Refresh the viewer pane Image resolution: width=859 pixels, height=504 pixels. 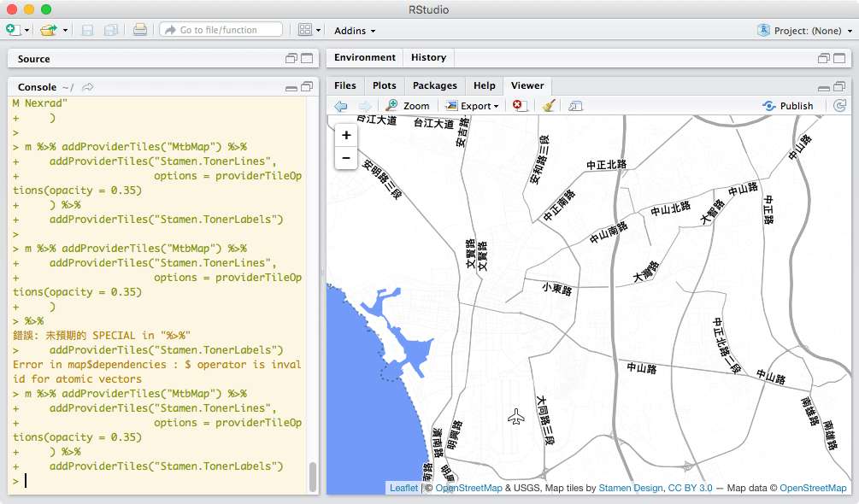[839, 106]
